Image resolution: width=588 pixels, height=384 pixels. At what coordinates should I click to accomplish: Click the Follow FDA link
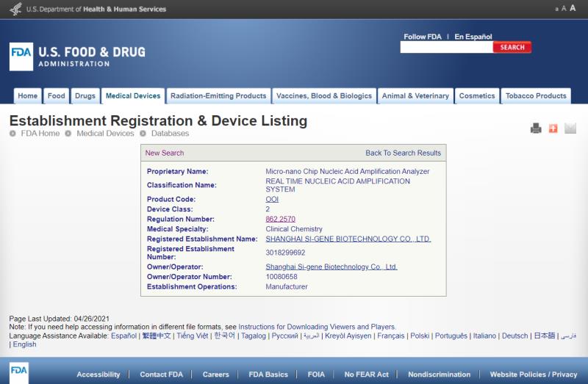pos(422,37)
